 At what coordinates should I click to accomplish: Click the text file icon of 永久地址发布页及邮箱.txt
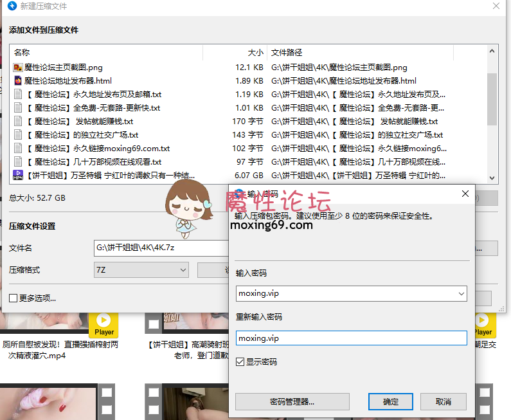18,95
